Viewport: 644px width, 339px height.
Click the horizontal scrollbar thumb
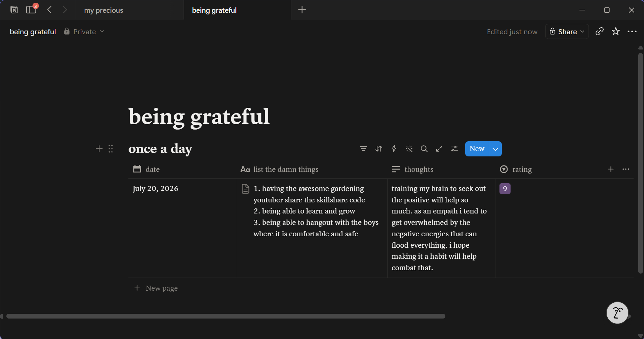click(x=226, y=316)
